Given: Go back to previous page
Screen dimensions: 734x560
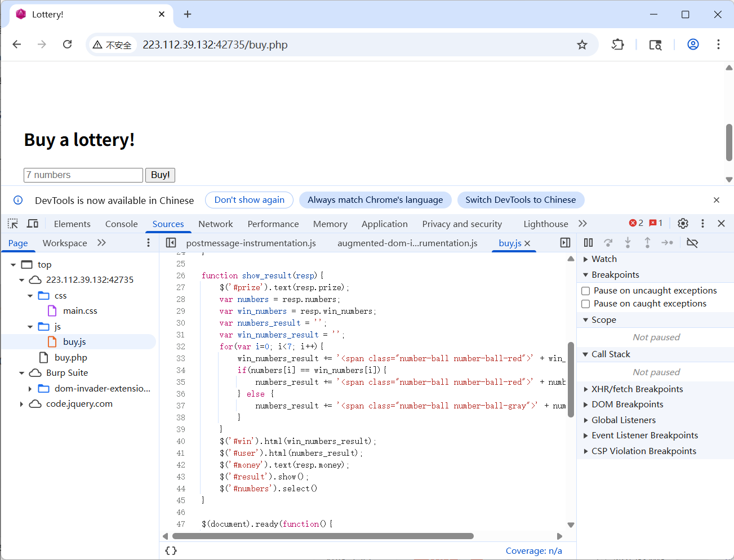Looking at the screenshot, I should pyautogui.click(x=17, y=45).
